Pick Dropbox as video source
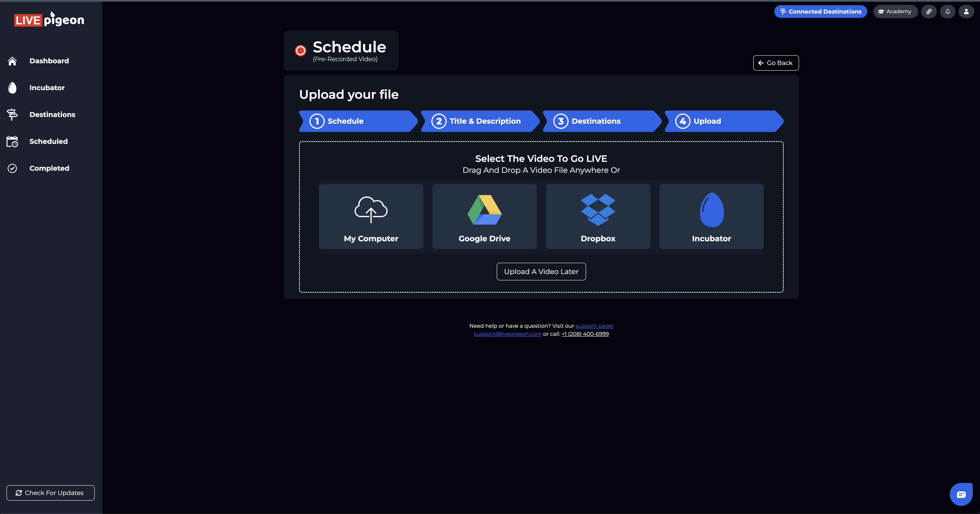The image size is (980, 514). (x=598, y=217)
